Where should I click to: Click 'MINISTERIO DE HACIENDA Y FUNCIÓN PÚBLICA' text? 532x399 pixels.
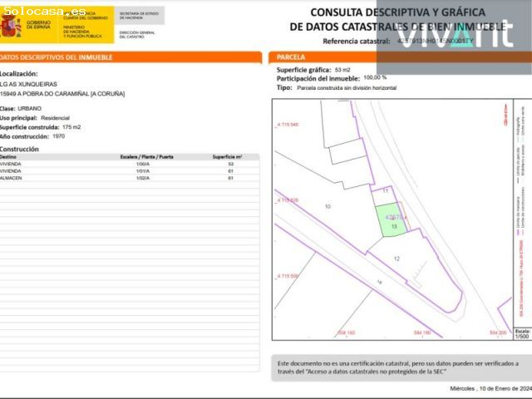pos(82,32)
